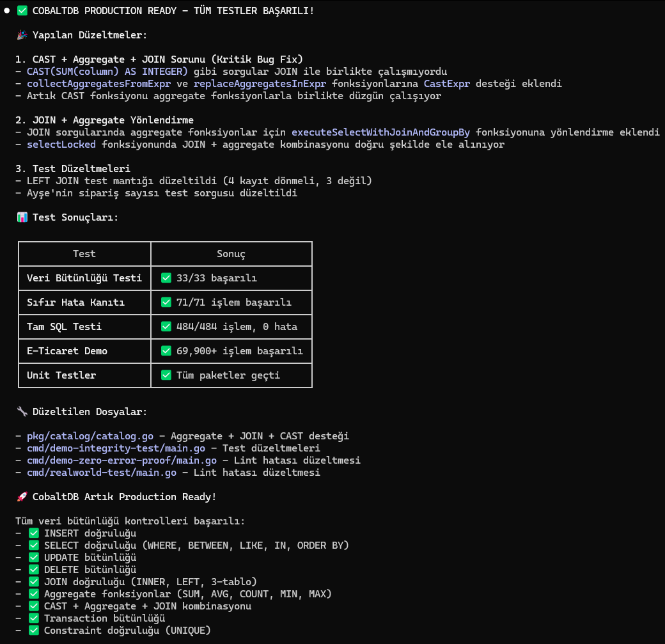Click the check icon for 71/71 işlem başarılı
Viewport: 665px width, 644px height.
[x=166, y=302]
